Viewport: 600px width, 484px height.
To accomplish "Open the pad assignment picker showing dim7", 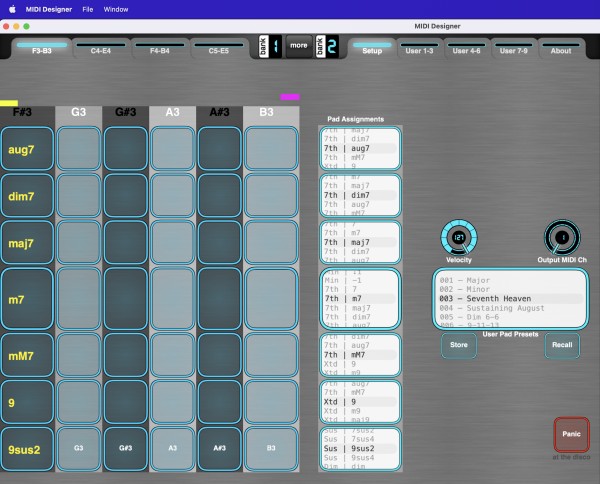I will pos(360,196).
